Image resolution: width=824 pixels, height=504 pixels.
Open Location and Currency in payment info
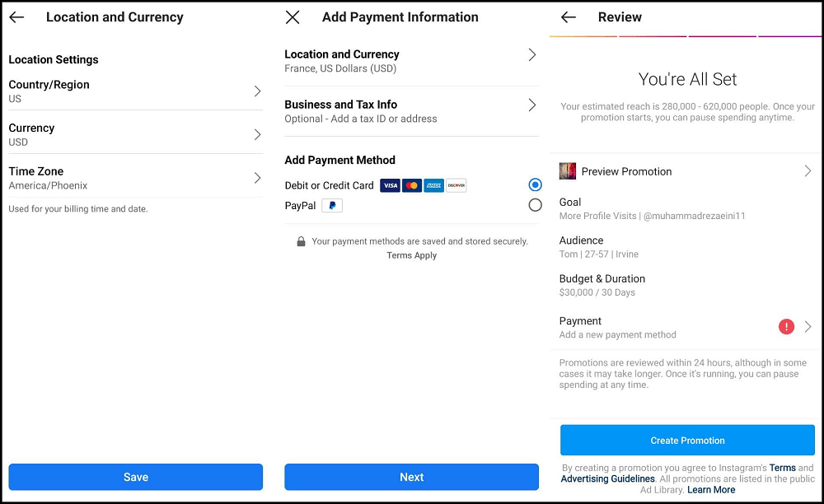(x=410, y=61)
